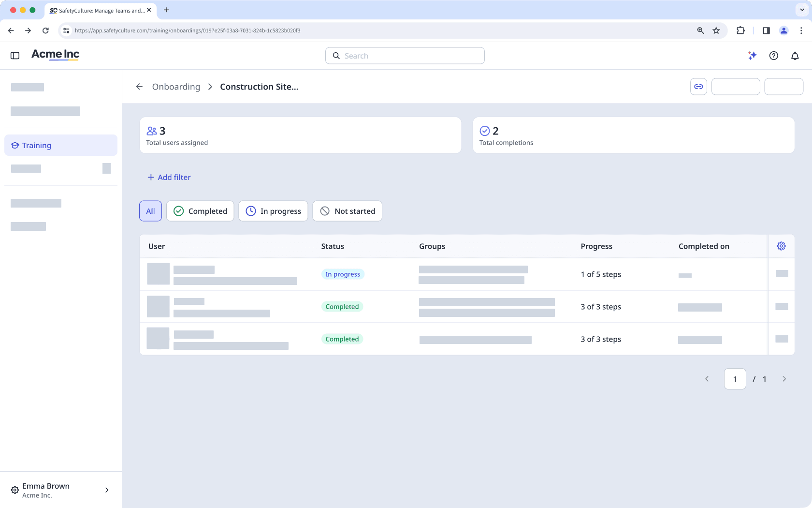Viewport: 812px width, 508px height.
Task: Click Add filter above the status chips
Action: (169, 177)
